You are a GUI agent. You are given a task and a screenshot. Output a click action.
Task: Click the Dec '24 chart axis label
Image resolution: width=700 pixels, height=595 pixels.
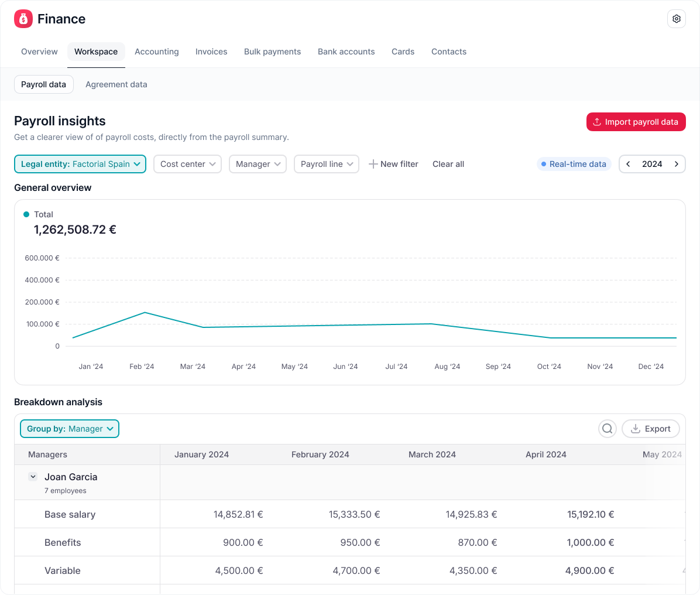point(651,366)
